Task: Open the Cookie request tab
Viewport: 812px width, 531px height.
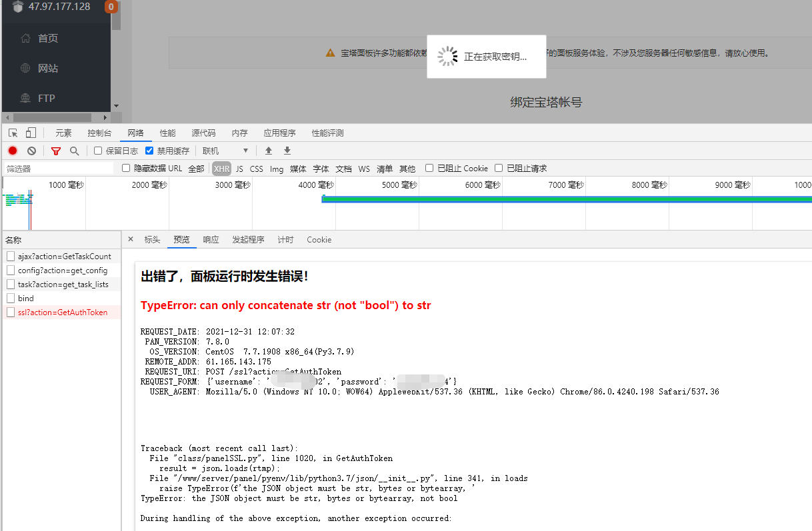Action: 319,240
